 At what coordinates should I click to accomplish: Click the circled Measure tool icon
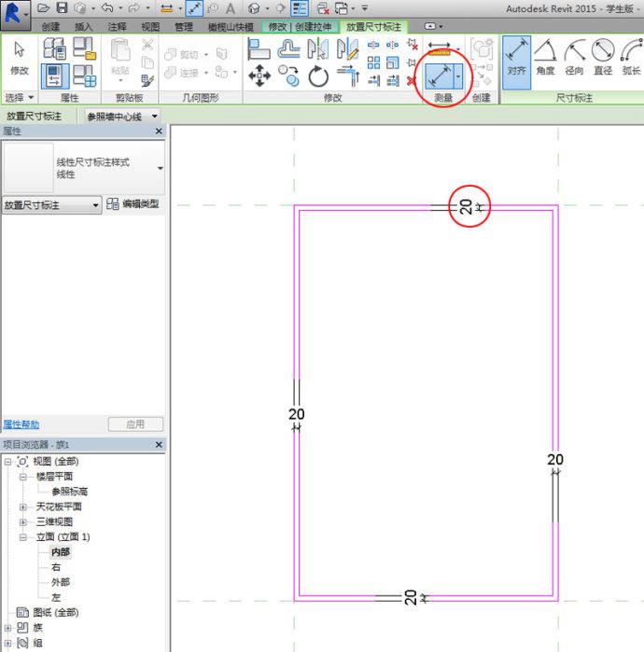click(439, 69)
